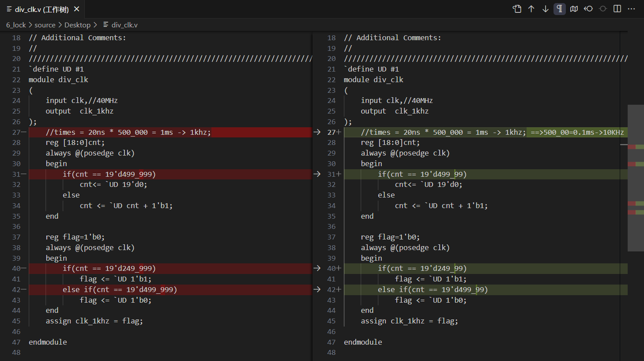This screenshot has height=361, width=644.
Task: Click the file icon on div_clk.v tab
Action: [x=9, y=9]
